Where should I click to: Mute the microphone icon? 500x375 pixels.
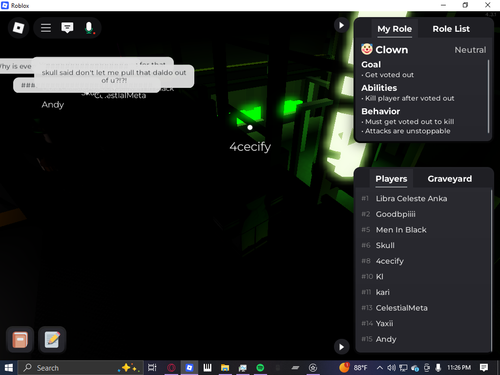click(x=89, y=28)
